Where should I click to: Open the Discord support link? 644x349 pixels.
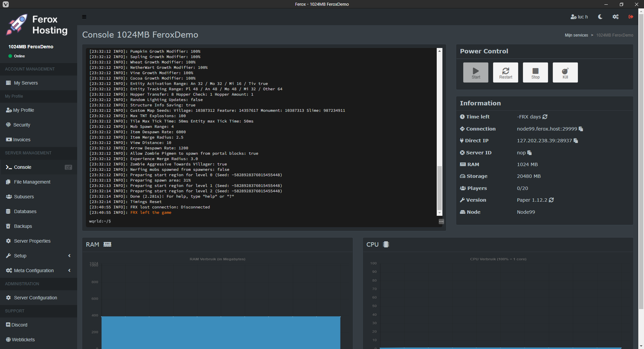(39, 325)
